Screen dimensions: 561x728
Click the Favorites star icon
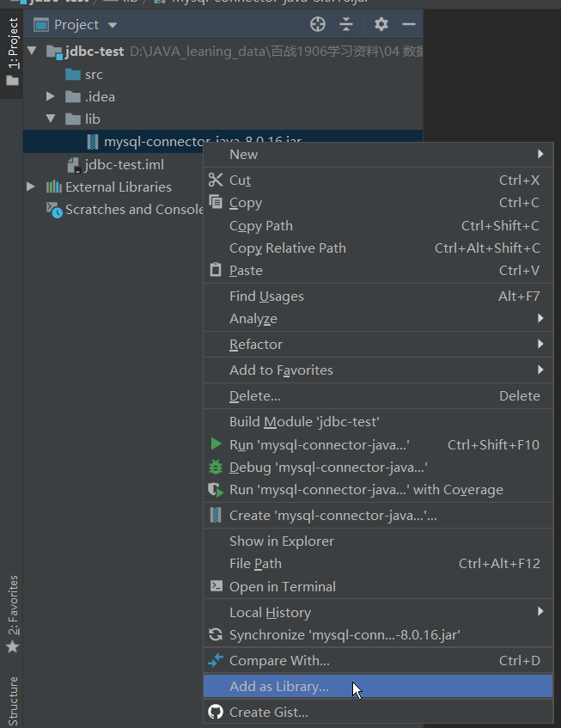(13, 646)
